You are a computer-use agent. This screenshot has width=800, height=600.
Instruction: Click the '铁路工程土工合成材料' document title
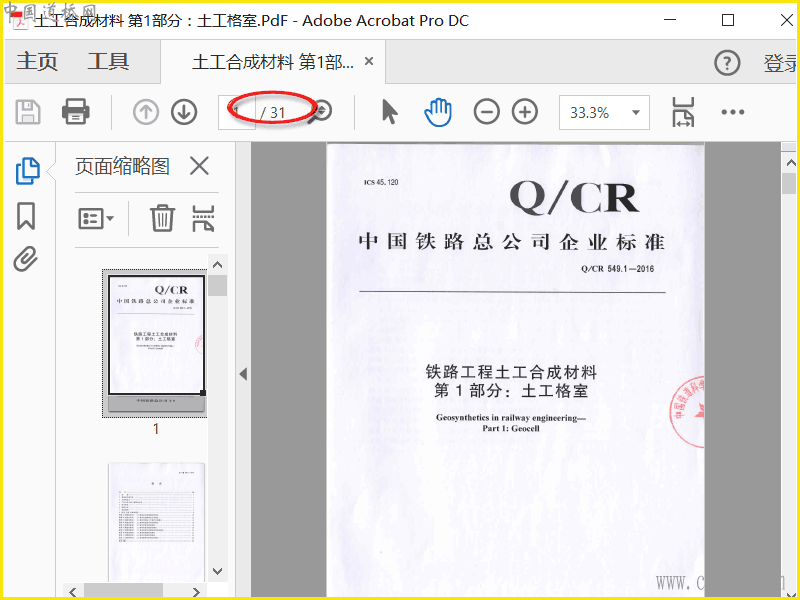point(511,372)
